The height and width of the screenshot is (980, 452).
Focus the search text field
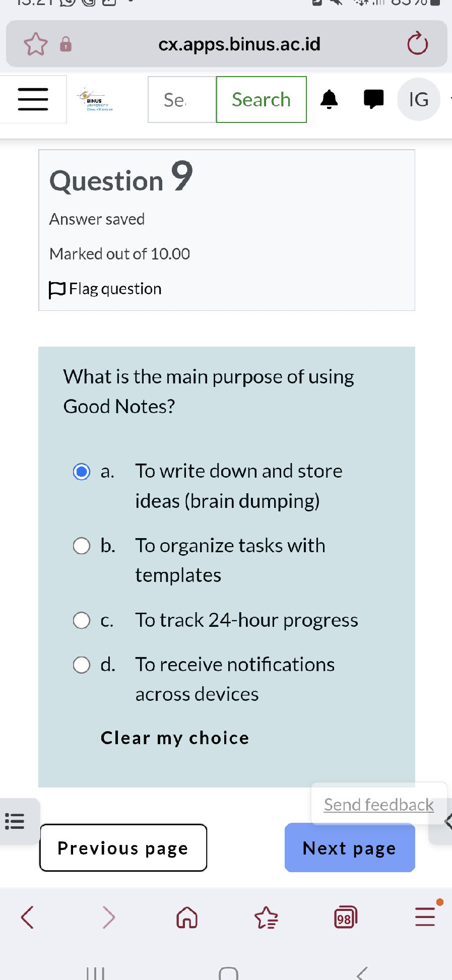coord(181,100)
